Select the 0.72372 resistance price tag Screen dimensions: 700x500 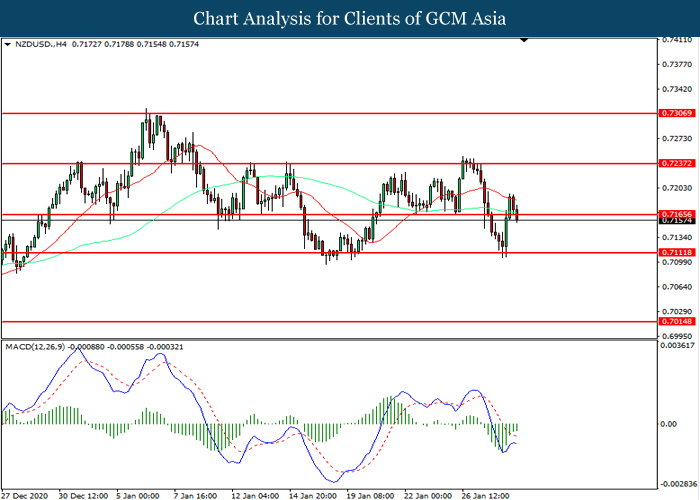[675, 163]
